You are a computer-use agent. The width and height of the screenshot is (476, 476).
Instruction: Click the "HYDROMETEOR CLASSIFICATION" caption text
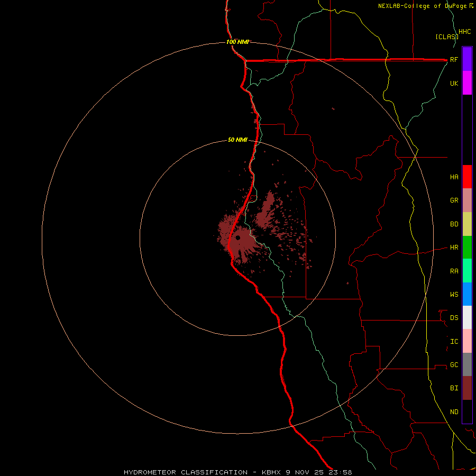(186, 472)
